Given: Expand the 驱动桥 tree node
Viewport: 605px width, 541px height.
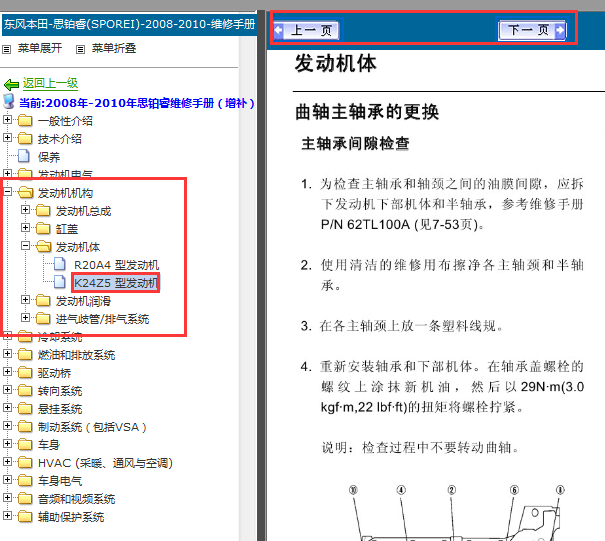Looking at the screenshot, I should point(7,372).
